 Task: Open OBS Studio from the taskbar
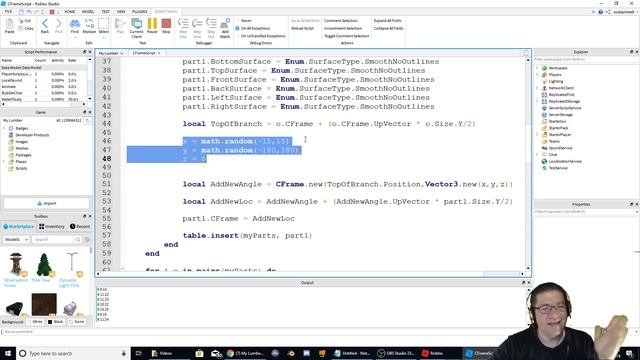coord(396,353)
